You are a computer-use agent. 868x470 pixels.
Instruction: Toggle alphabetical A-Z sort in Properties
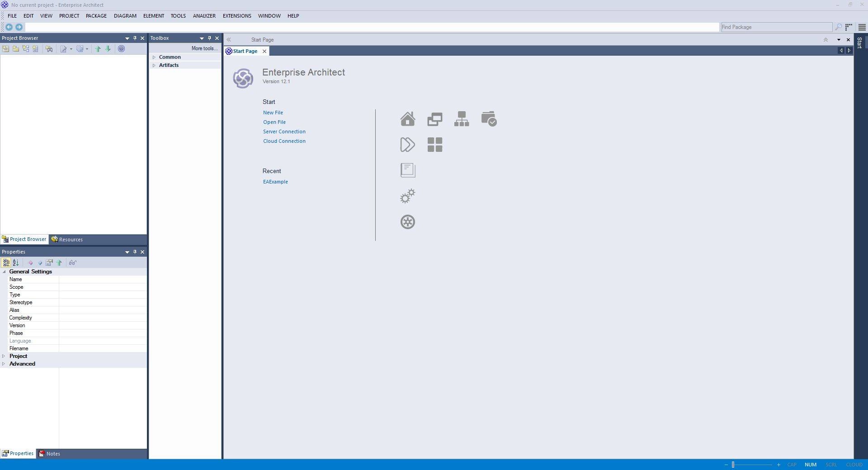pos(16,263)
